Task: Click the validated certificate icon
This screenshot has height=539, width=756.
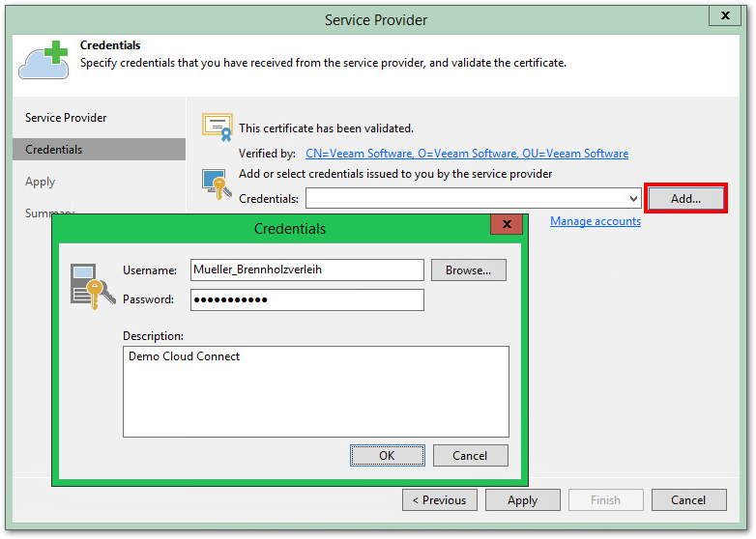Action: [217, 126]
